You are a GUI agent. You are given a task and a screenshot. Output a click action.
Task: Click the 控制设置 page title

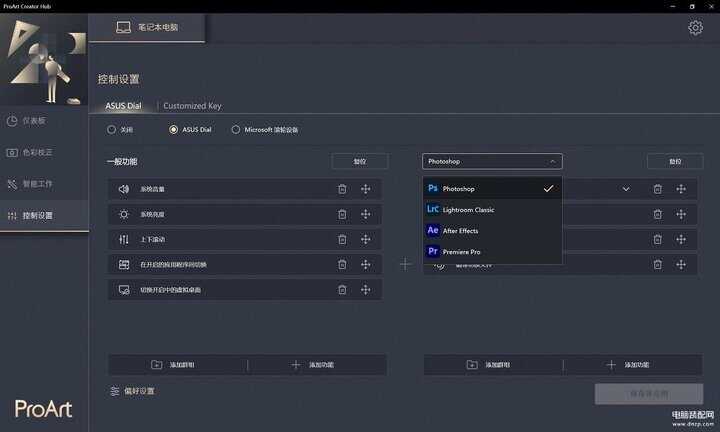click(118, 79)
